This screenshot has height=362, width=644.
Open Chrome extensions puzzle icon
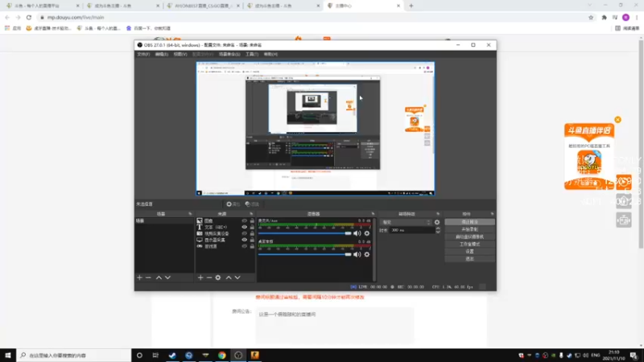[x=605, y=18]
